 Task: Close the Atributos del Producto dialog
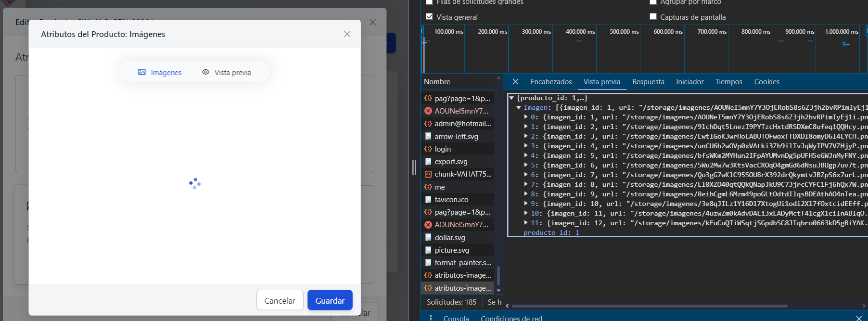click(x=347, y=34)
